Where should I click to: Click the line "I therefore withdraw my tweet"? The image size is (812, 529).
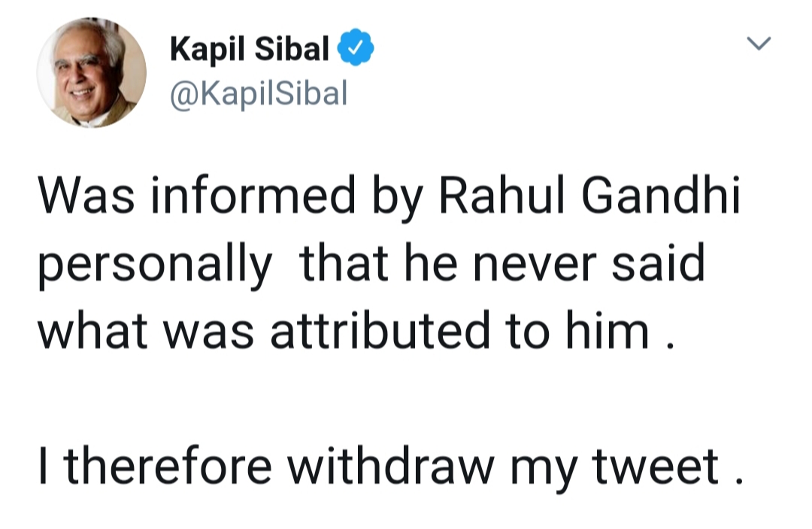[389, 467]
